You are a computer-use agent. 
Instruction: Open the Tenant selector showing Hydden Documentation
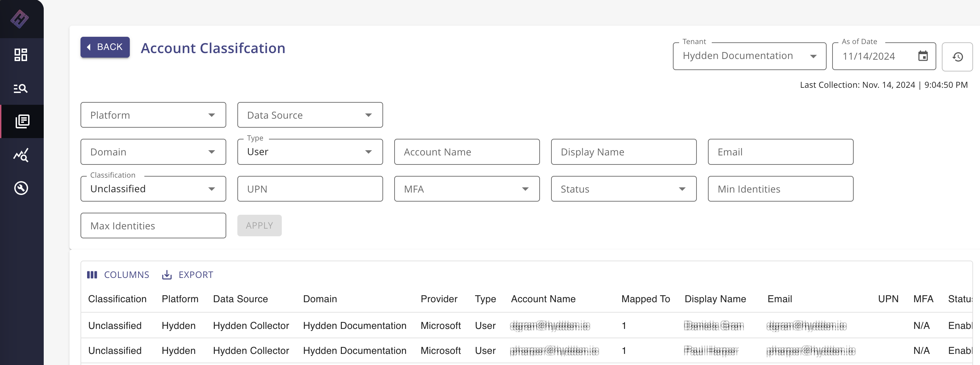[749, 56]
